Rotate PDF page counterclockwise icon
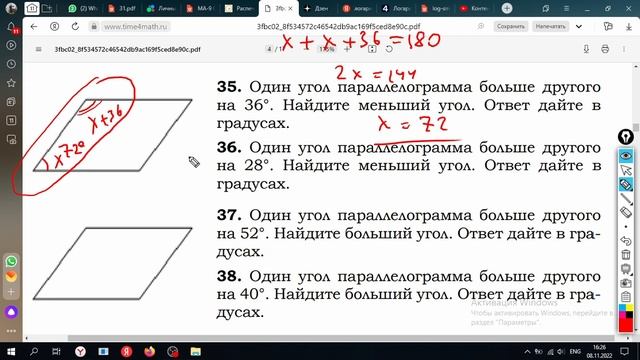The height and width of the screenshot is (360, 640). click(389, 49)
